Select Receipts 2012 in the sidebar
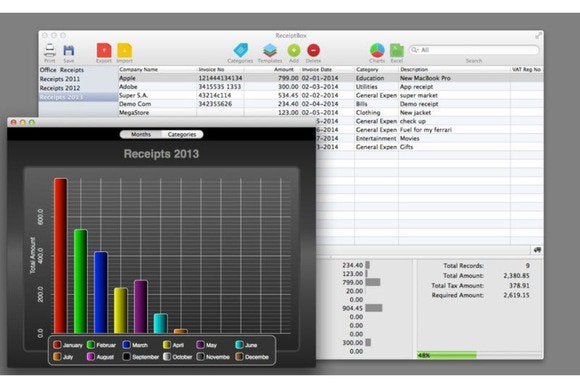 click(60, 88)
